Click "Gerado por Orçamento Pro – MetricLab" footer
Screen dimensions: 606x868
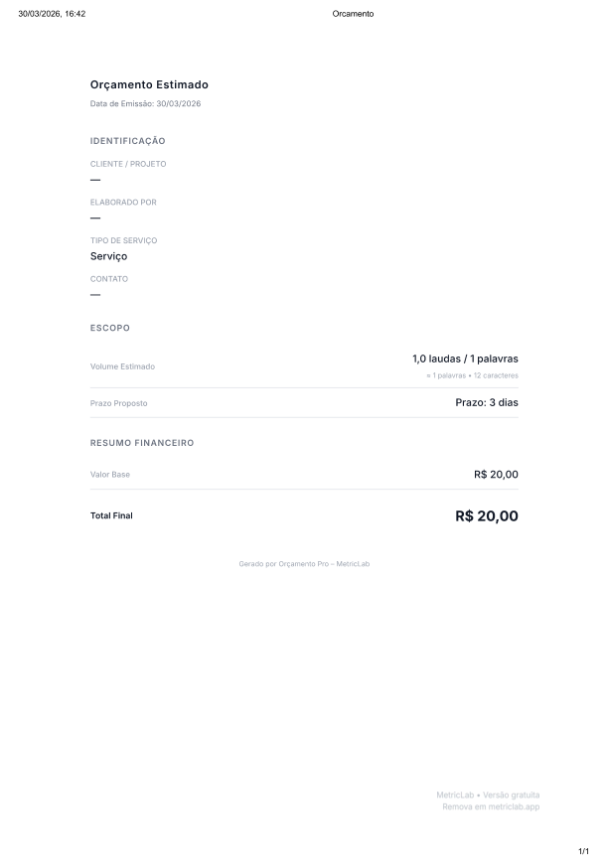point(304,564)
